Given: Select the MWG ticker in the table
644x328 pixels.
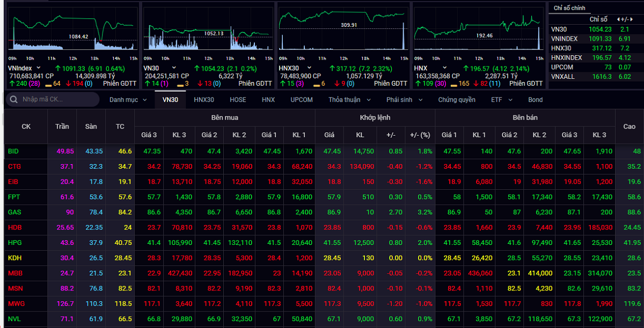Looking at the screenshot, I should pyautogui.click(x=16, y=304).
